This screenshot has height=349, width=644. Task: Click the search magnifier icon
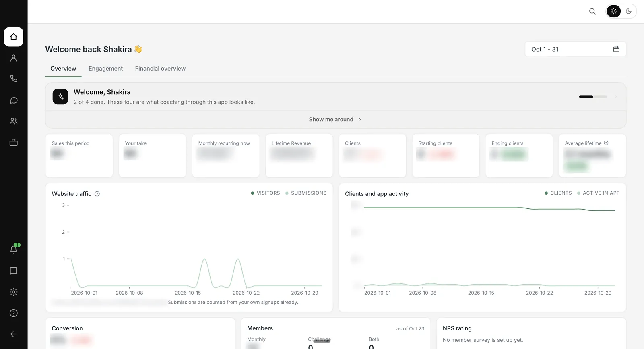(x=592, y=11)
